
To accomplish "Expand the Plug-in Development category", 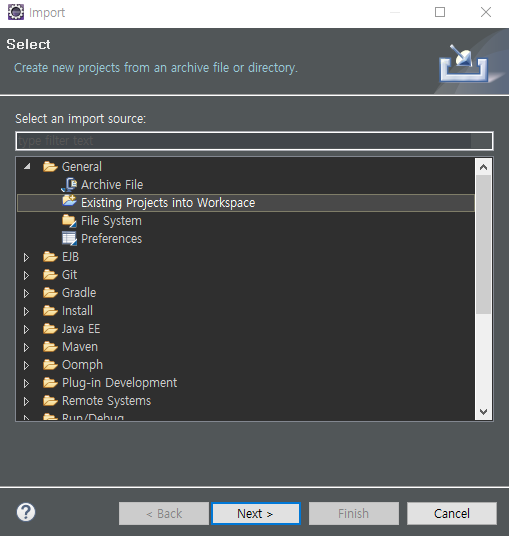I will pyautogui.click(x=26, y=384).
